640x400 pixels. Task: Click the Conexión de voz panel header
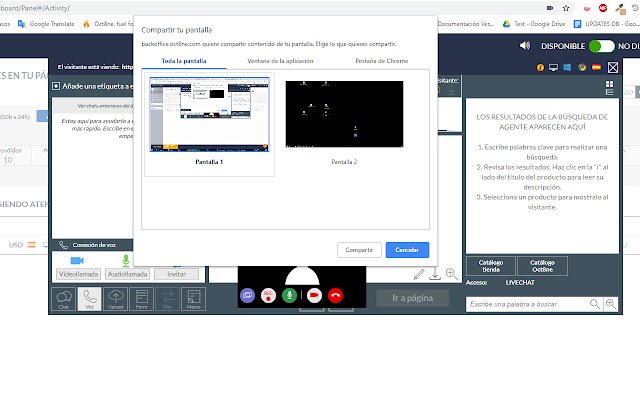(92, 245)
